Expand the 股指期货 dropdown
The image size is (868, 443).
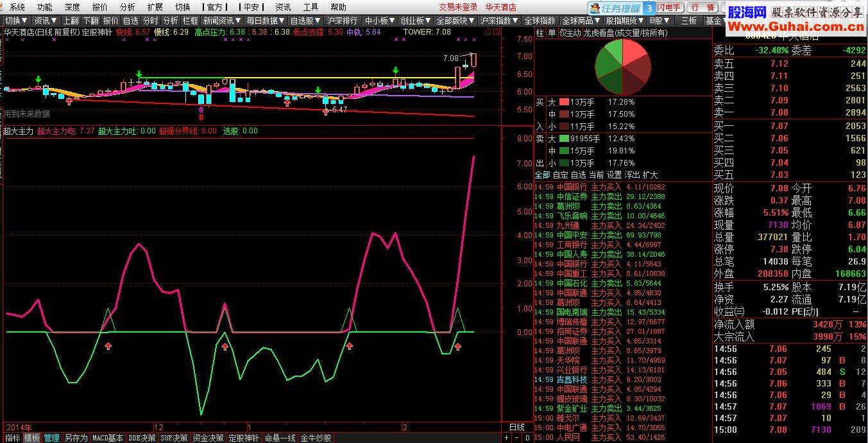[625, 21]
